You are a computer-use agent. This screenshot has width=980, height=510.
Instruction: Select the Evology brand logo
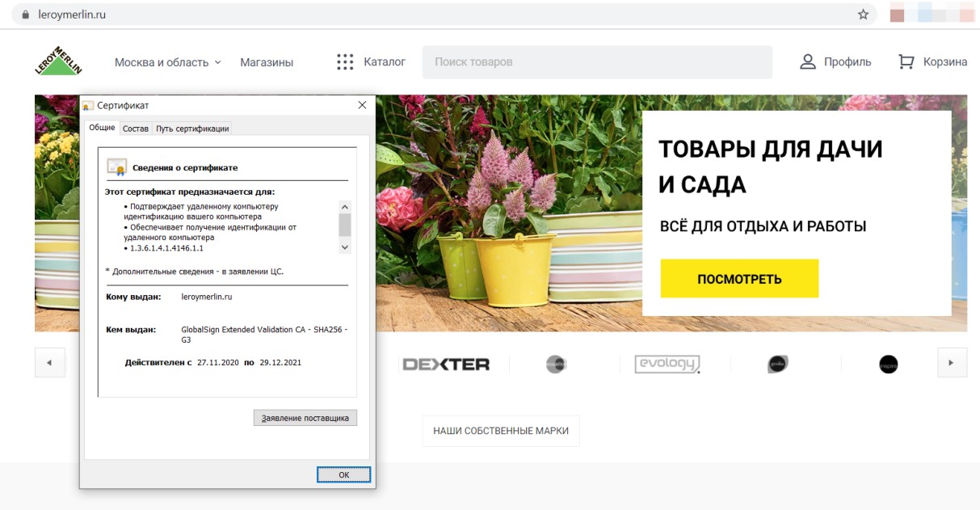tap(667, 364)
